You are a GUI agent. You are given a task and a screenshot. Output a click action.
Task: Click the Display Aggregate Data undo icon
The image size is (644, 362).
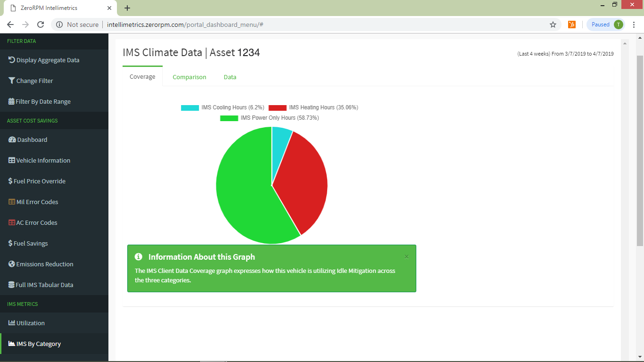pyautogui.click(x=12, y=60)
